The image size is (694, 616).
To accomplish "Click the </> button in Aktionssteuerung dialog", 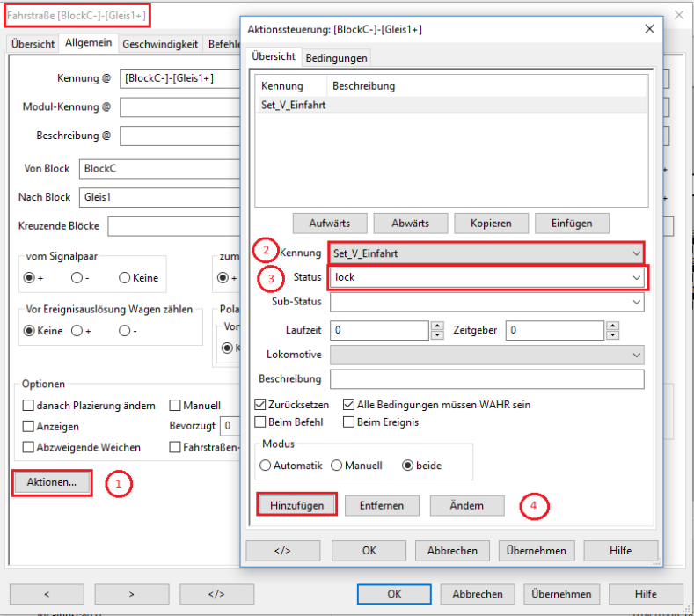I will tap(282, 550).
